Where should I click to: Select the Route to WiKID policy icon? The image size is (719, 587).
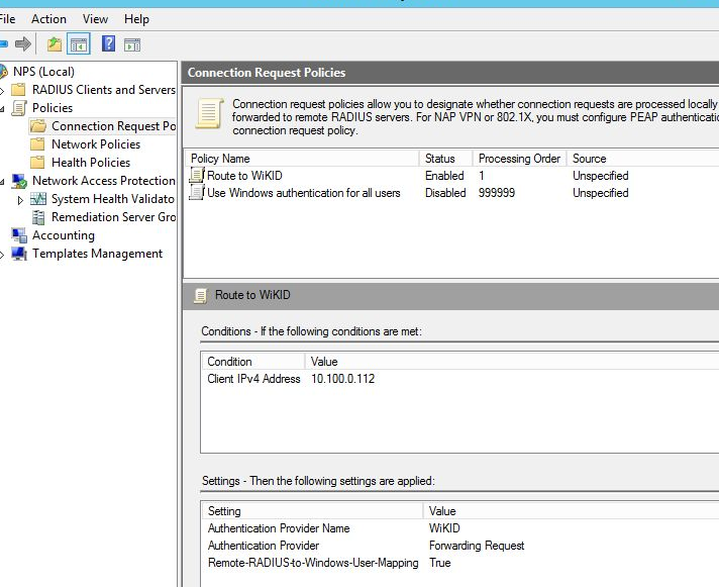(x=197, y=176)
